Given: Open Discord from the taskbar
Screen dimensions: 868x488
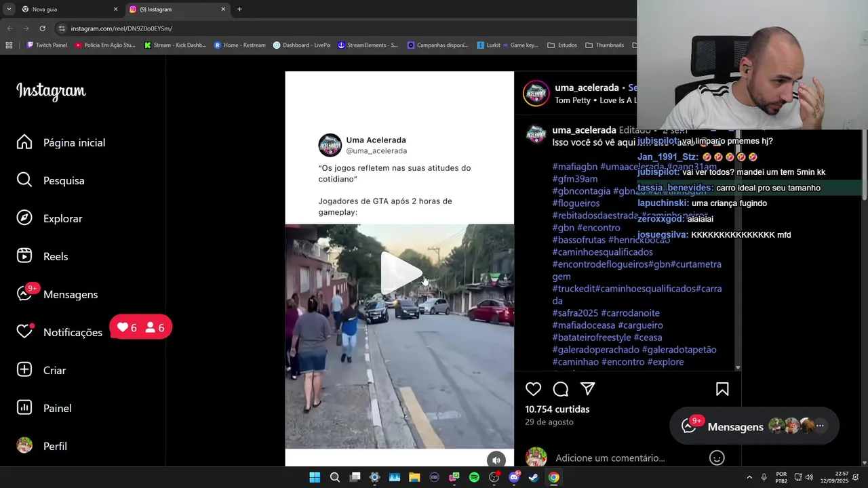Looking at the screenshot, I should [514, 477].
